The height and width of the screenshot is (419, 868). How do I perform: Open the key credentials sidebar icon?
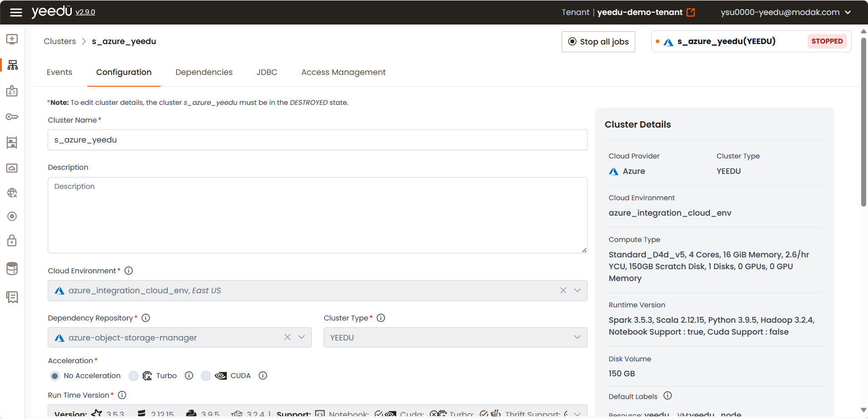(12, 117)
